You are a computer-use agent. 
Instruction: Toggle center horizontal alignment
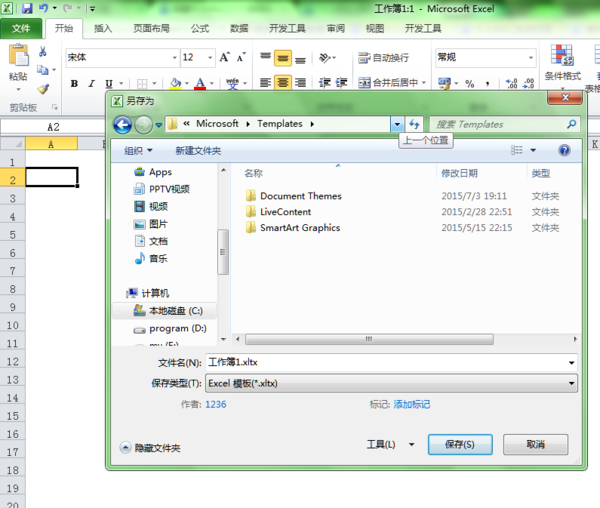tap(283, 83)
